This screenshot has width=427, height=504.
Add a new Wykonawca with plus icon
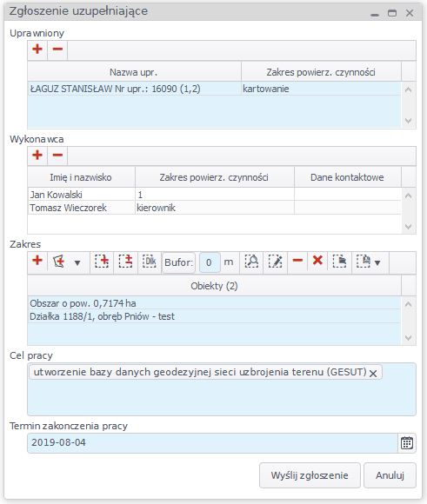(37, 156)
